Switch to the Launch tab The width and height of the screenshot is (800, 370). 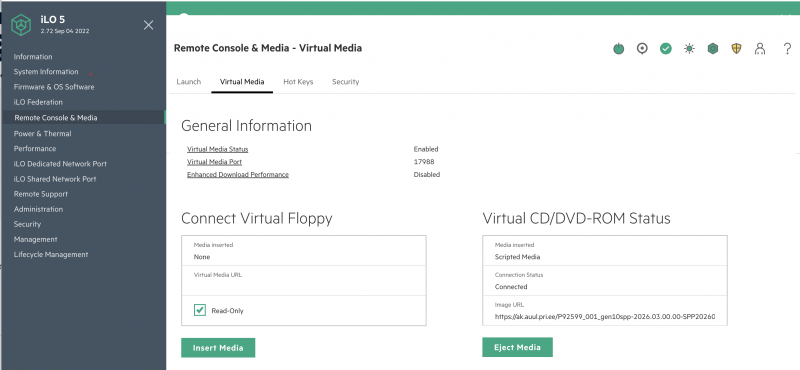coord(188,82)
